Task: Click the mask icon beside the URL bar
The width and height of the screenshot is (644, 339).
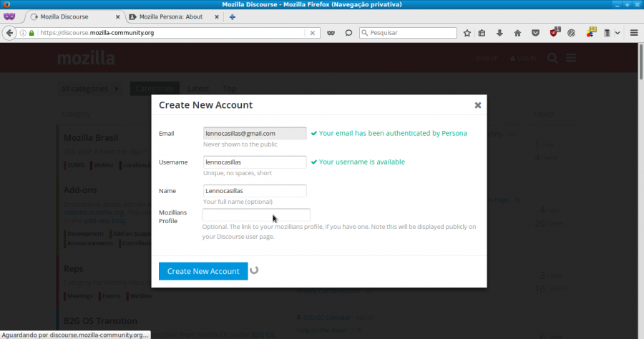Action: [x=331, y=33]
